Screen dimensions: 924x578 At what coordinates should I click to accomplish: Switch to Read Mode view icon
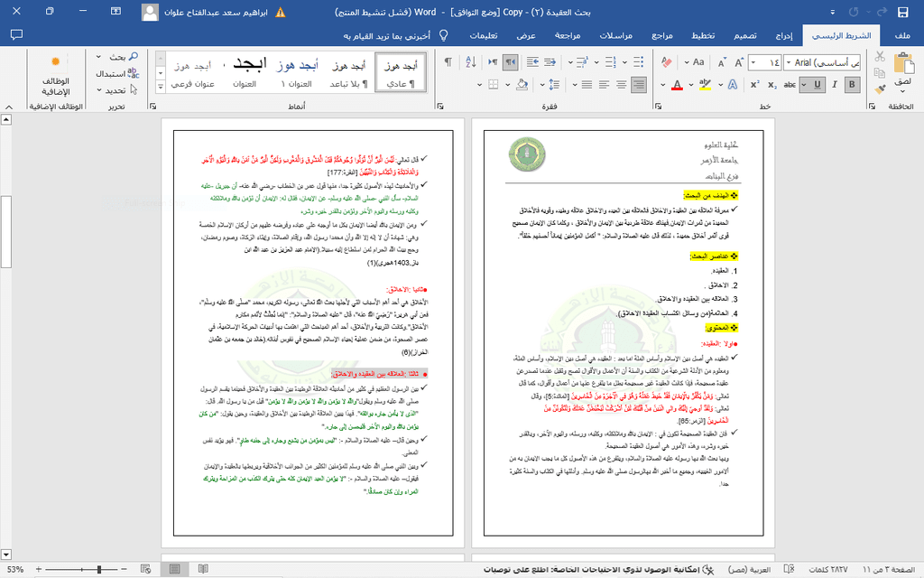203,569
